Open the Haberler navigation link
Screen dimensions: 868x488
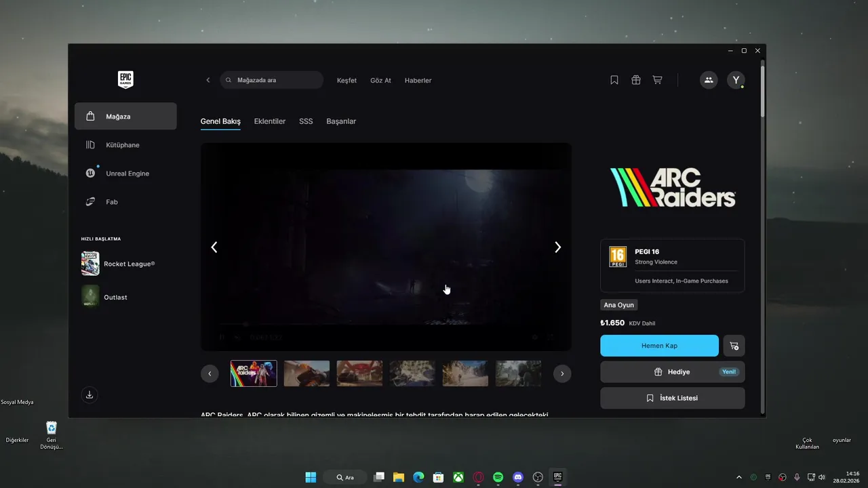(x=418, y=81)
